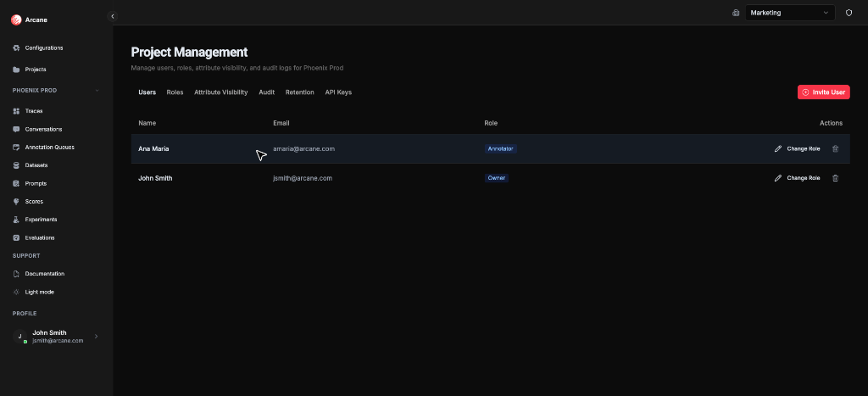
Task: Click the building icon beside Marketing
Action: coord(736,13)
